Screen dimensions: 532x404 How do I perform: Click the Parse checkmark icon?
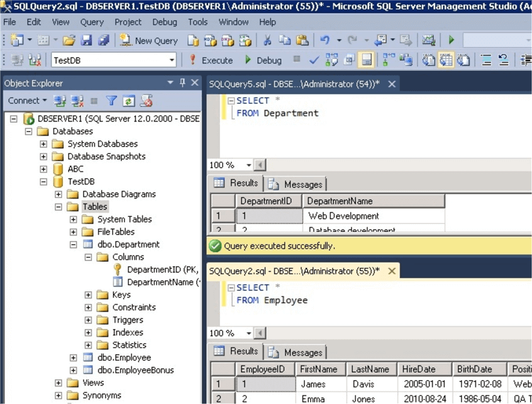[x=314, y=60]
